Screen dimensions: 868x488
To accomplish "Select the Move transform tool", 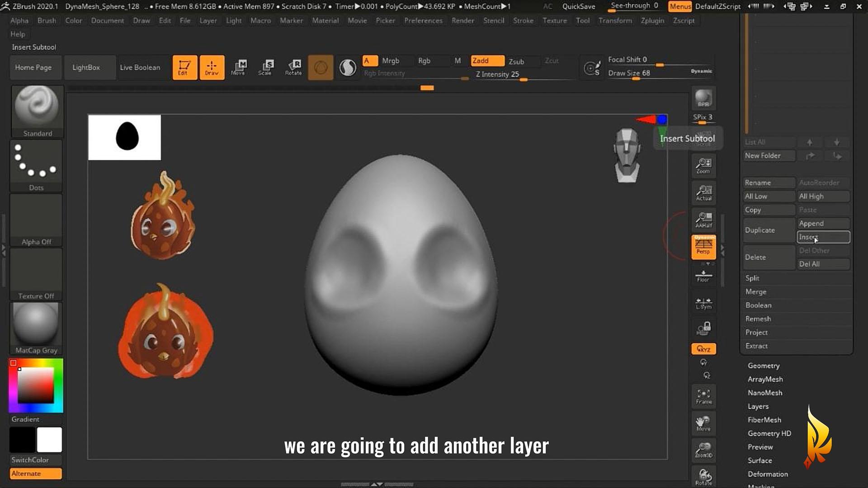I will click(x=239, y=67).
